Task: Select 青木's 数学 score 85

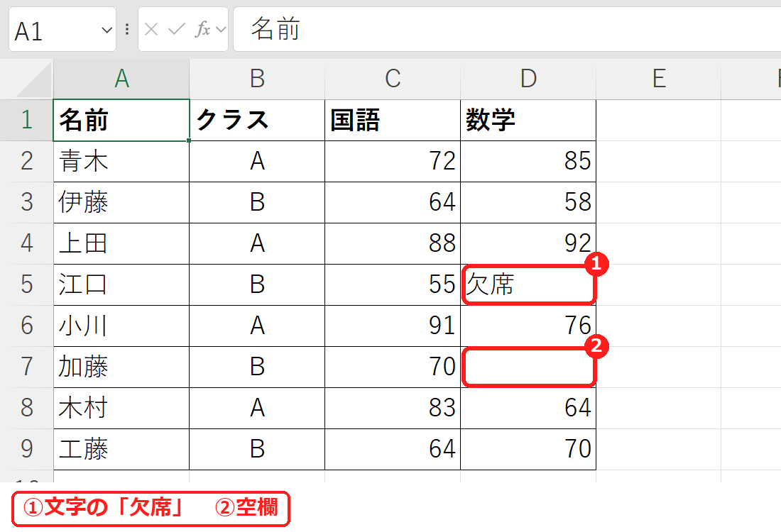Action: click(528, 161)
